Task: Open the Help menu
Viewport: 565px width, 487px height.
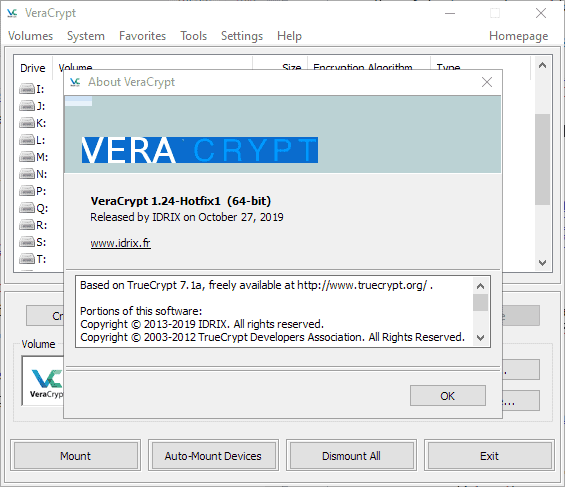Action: [289, 36]
